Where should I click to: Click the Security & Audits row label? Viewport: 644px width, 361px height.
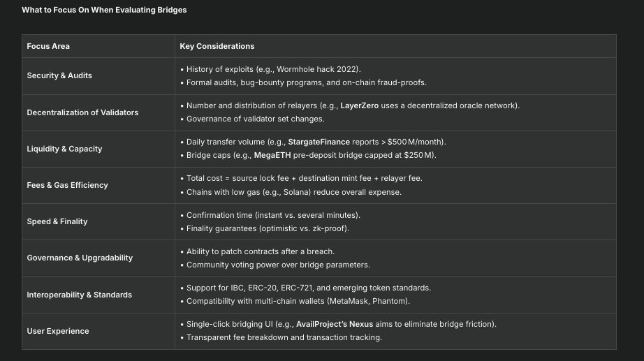(x=59, y=75)
